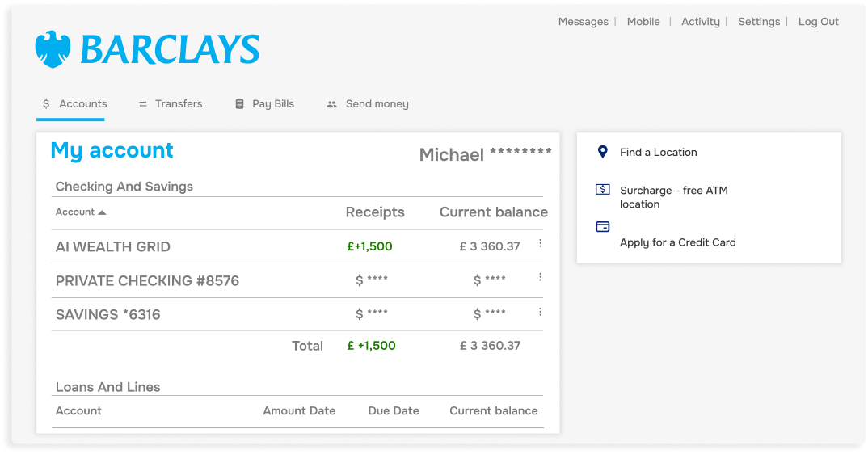Open the Pay Bills tab

272,104
